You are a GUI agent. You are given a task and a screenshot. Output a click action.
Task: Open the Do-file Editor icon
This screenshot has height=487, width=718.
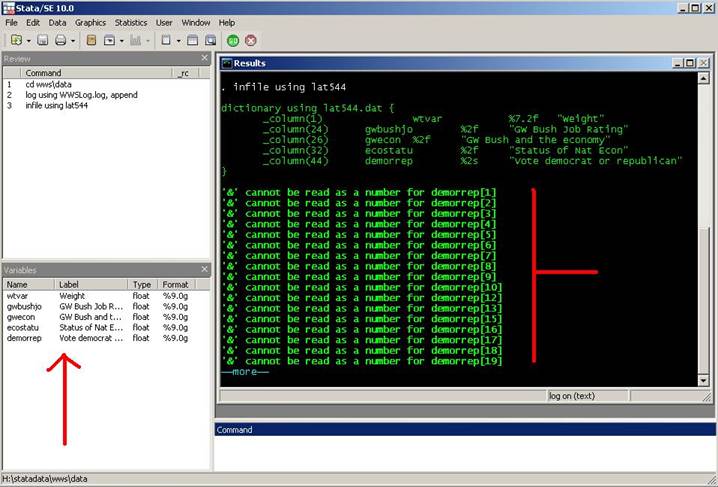[x=166, y=40]
